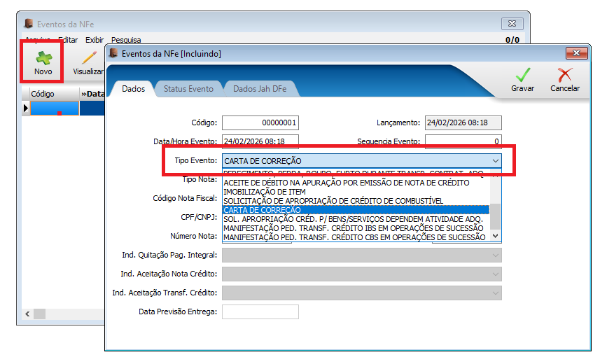Click the Data Previsão Entrega field
The width and height of the screenshot is (607, 364).
click(260, 311)
